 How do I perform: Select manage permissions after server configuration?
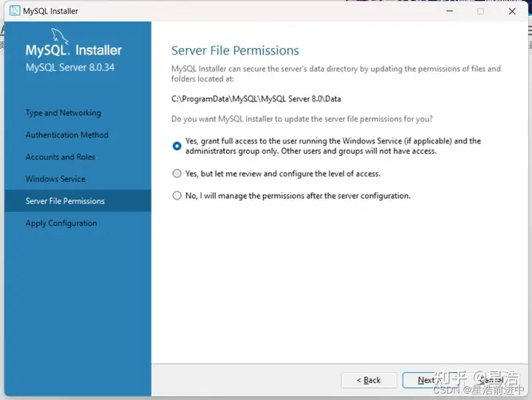point(177,196)
